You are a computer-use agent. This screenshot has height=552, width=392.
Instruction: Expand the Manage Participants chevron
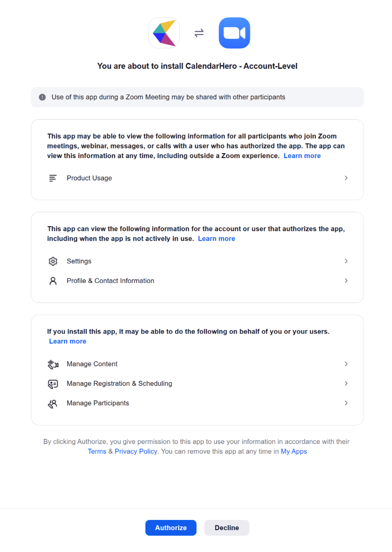point(346,403)
